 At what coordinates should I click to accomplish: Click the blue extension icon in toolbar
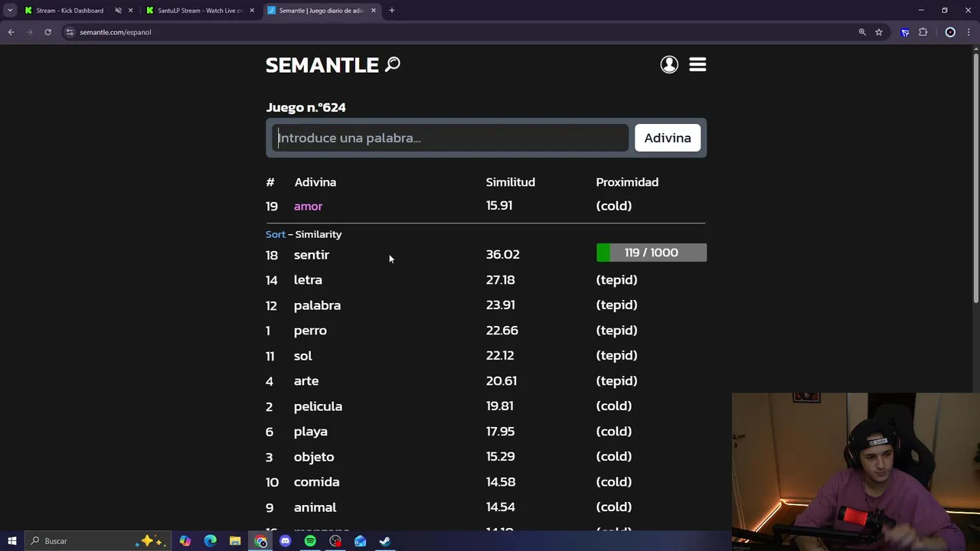[905, 32]
